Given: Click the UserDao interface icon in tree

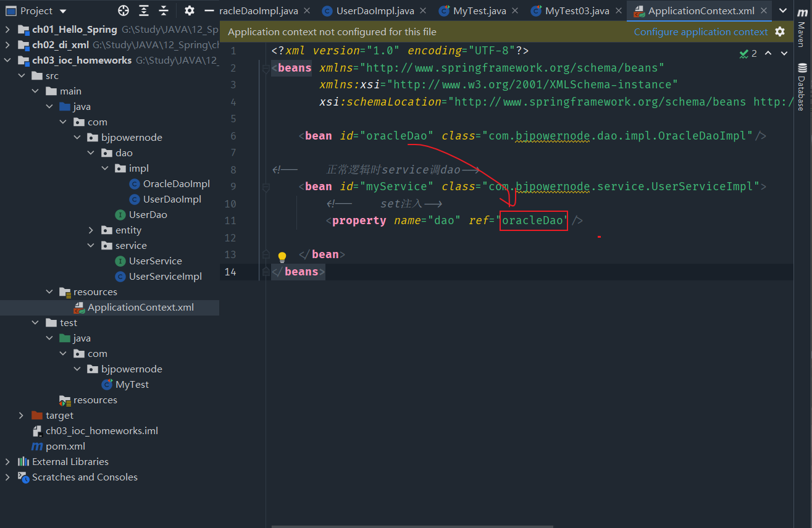Looking at the screenshot, I should tap(120, 214).
